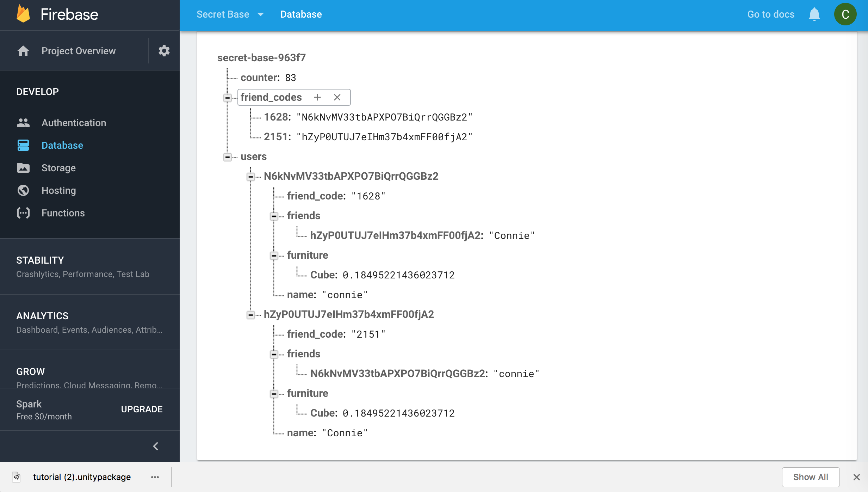Screen dimensions: 868x492
Task: Collapse furniture under user with code 1628
Action: [x=274, y=256]
